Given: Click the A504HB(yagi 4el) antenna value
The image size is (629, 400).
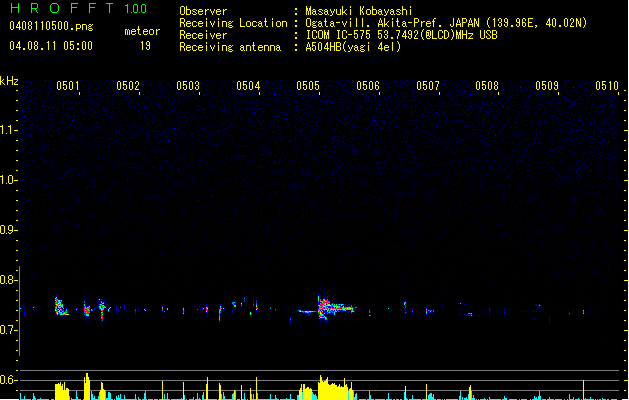Looking at the screenshot, I should click(353, 47).
